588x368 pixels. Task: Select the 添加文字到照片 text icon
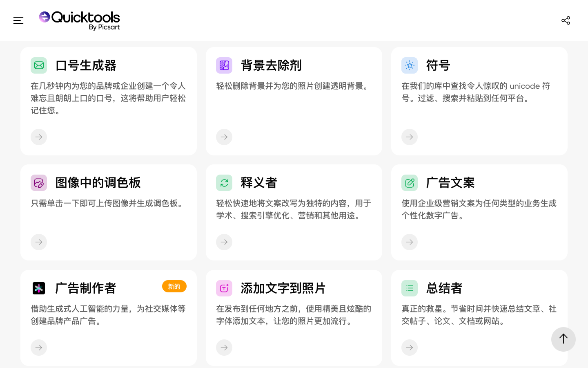click(224, 288)
